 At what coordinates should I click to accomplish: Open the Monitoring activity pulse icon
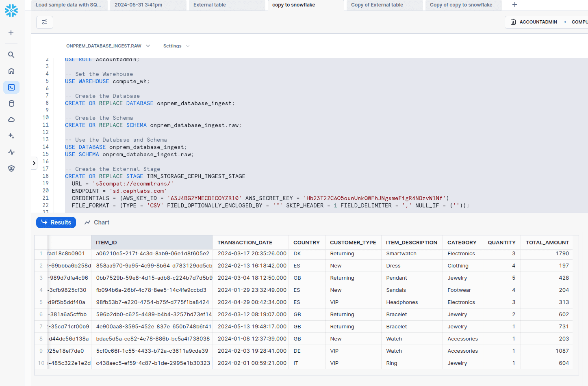pos(11,152)
